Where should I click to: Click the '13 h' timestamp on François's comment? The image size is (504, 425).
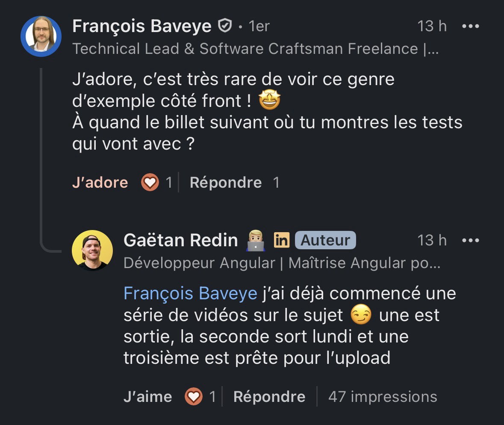[432, 26]
